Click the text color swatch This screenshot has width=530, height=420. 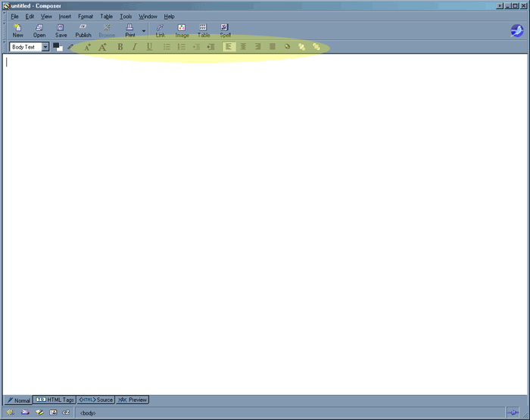point(58,47)
